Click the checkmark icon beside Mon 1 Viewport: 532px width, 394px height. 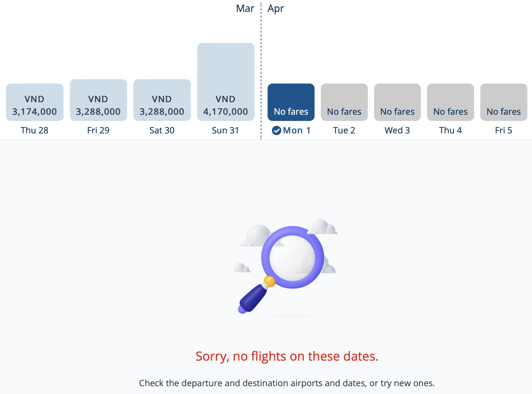pos(276,130)
